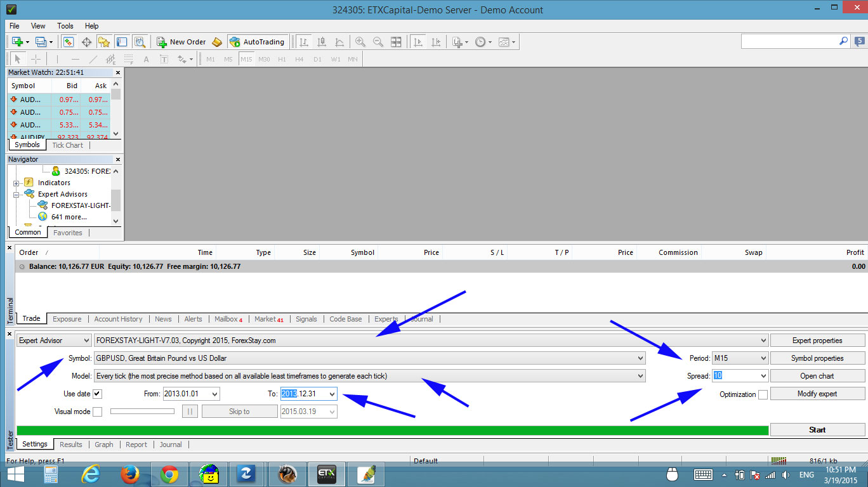Select the text label A tool
This screenshot has width=868, height=487.
[x=146, y=59]
